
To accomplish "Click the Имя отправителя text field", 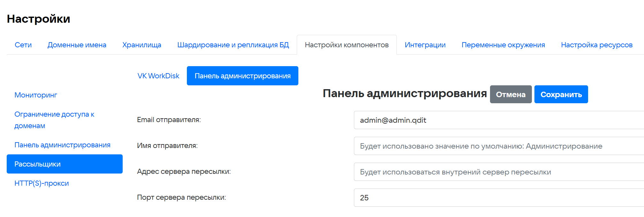I will tap(498, 146).
